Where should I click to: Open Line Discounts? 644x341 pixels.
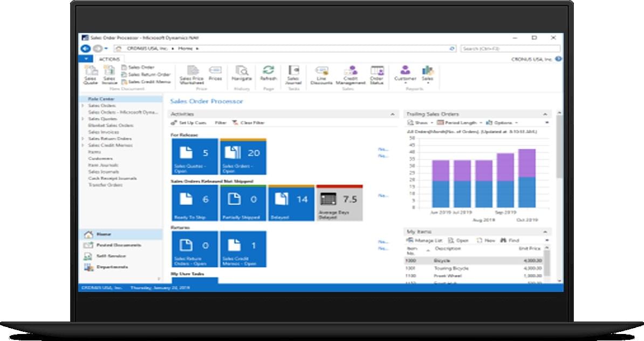(x=321, y=74)
